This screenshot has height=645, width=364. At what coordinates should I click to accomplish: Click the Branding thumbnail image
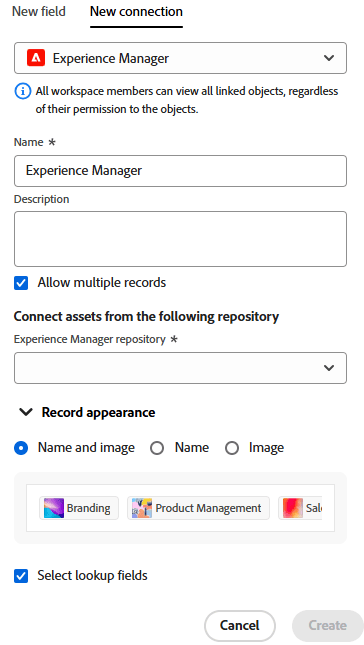point(54,508)
